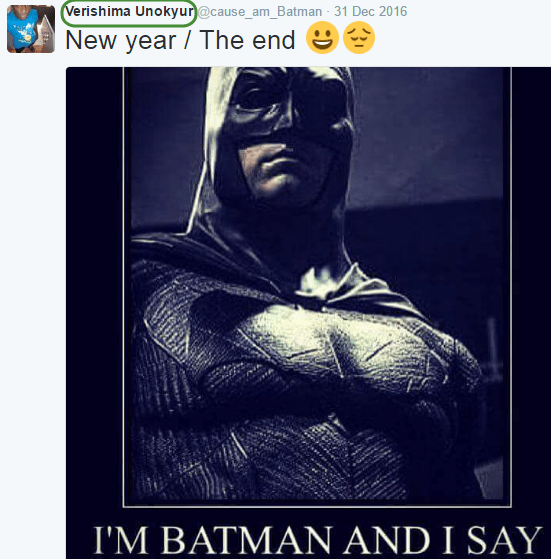Click the pensive sad face emoji

[x=359, y=37]
